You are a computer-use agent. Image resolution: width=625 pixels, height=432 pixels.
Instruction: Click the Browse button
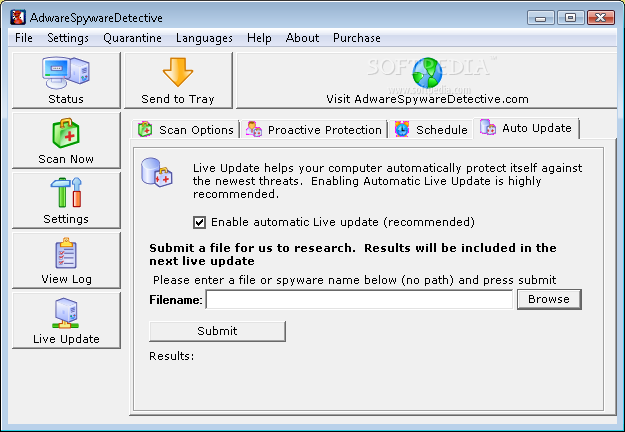(549, 299)
